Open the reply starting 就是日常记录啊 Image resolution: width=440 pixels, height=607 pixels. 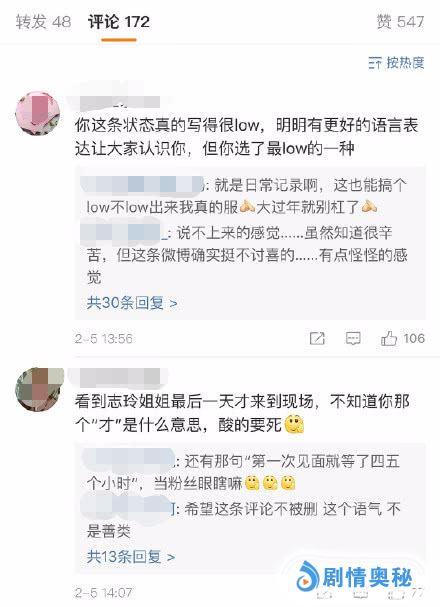pos(247,196)
